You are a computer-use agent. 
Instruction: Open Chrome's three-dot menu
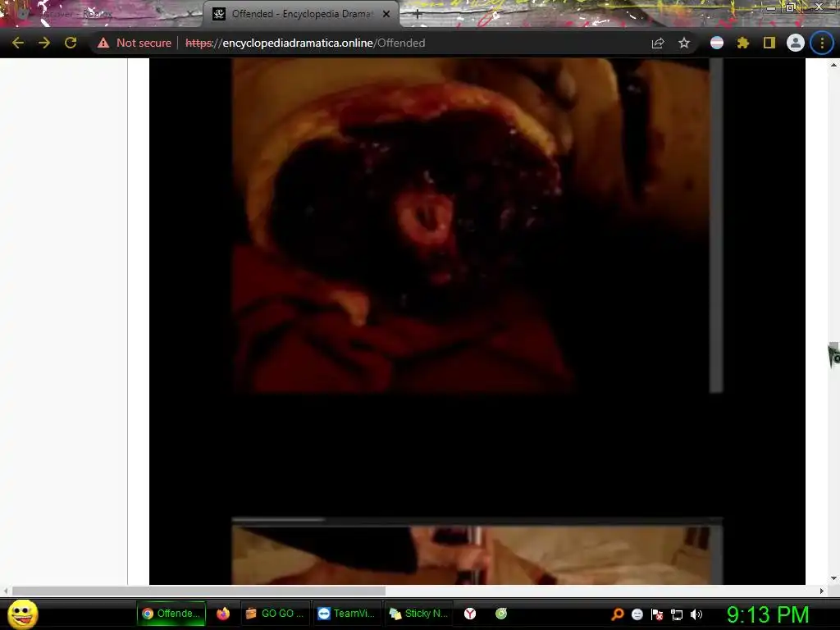coord(822,43)
